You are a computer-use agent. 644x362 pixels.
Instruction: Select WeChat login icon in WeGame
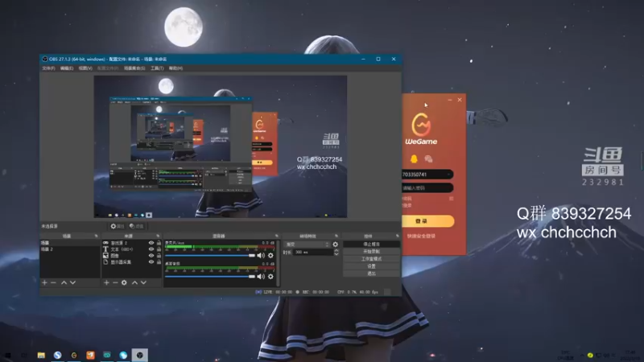click(428, 158)
